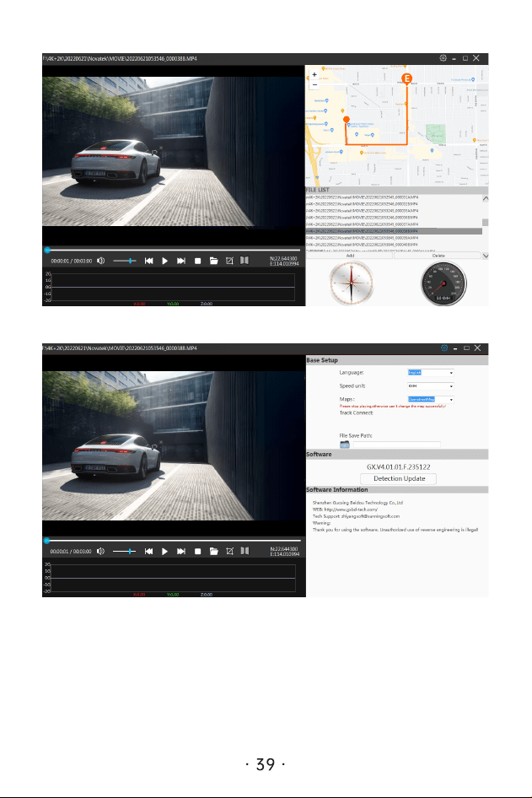
Task: Click GPS coordinates N:22.644300 in upper player
Action: [x=283, y=258]
